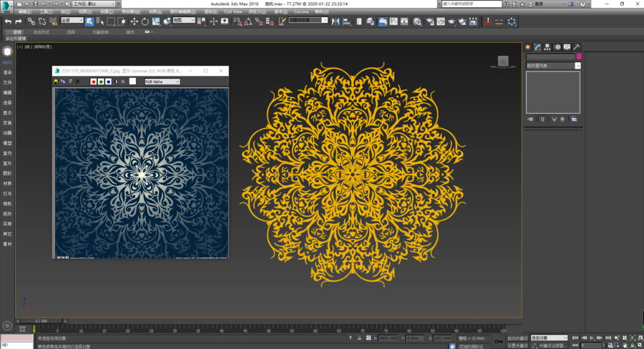Open the first menu beside the application logo
The width and height of the screenshot is (644, 349).
click(x=24, y=12)
